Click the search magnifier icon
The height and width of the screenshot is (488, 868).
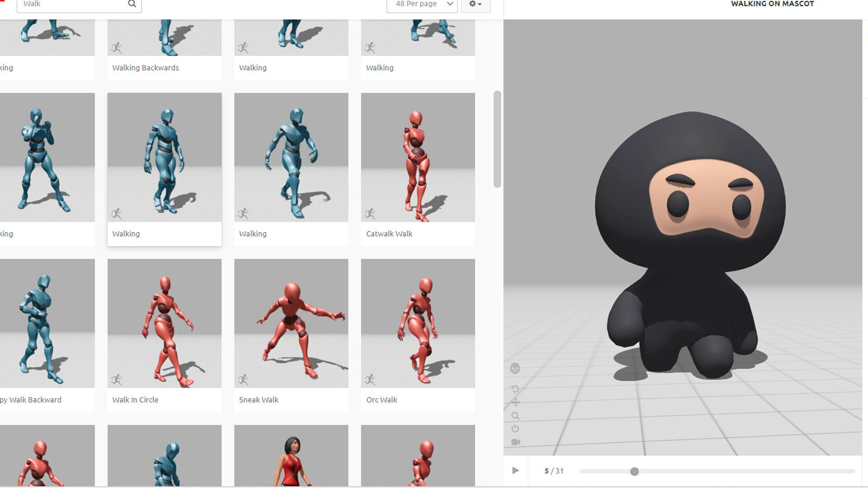132,4
